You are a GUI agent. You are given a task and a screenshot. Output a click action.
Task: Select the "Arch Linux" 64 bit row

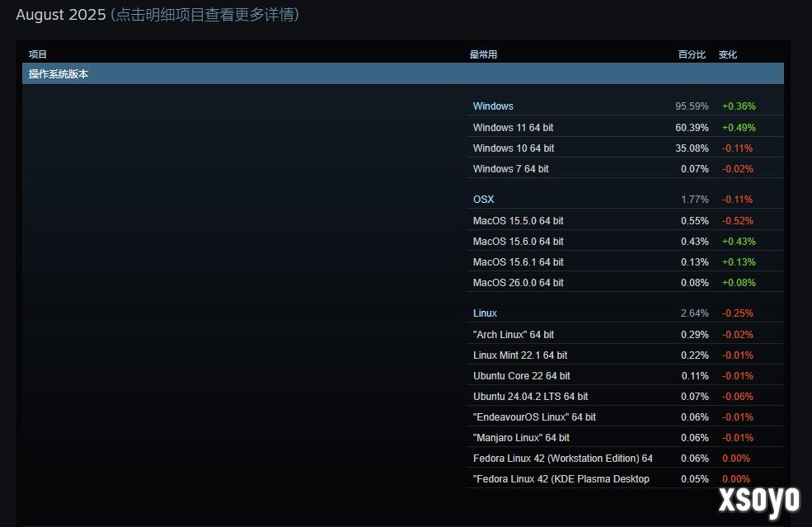click(x=625, y=335)
